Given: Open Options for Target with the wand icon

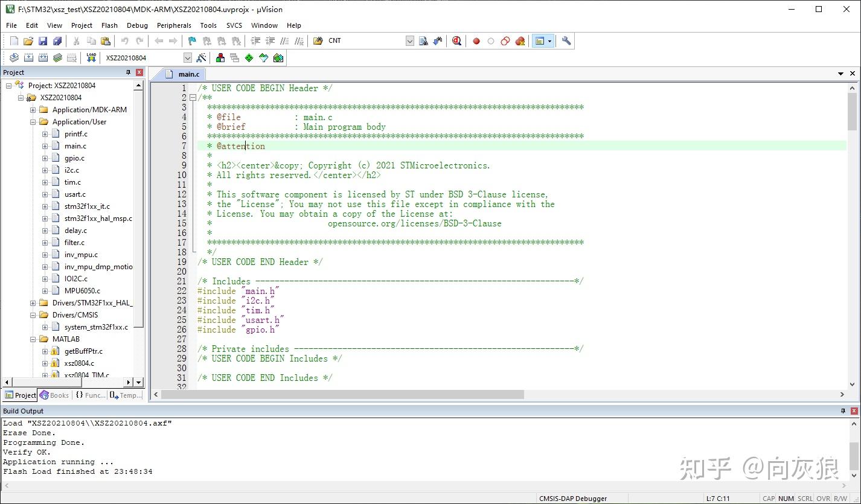Looking at the screenshot, I should click(x=201, y=57).
